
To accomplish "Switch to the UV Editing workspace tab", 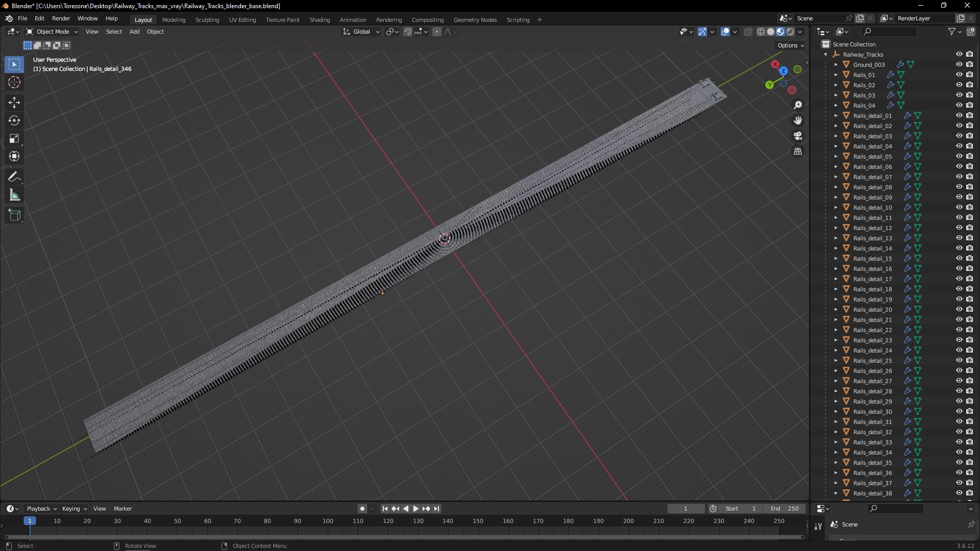I will [x=242, y=20].
